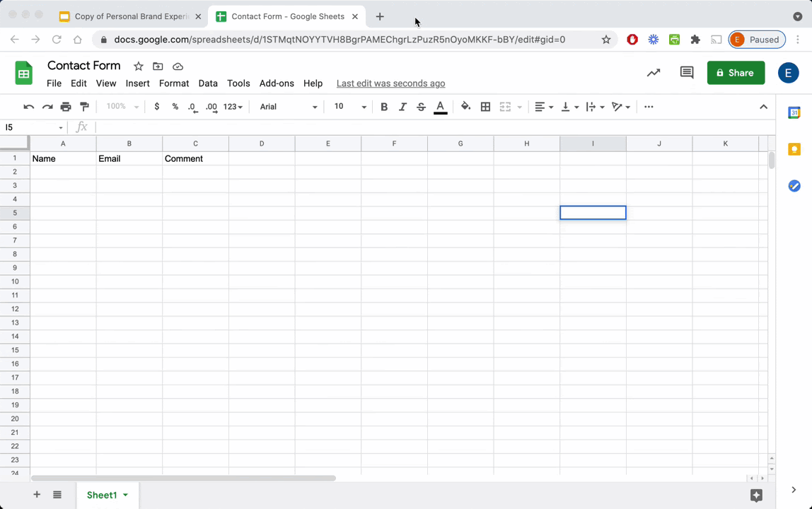Image resolution: width=812 pixels, height=509 pixels.
Task: Open the File menu
Action: pos(54,83)
